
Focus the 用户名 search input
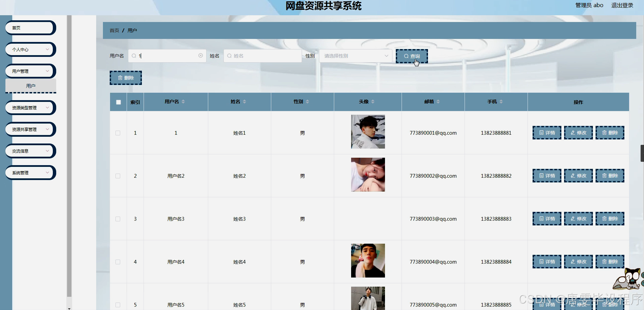[x=167, y=56]
